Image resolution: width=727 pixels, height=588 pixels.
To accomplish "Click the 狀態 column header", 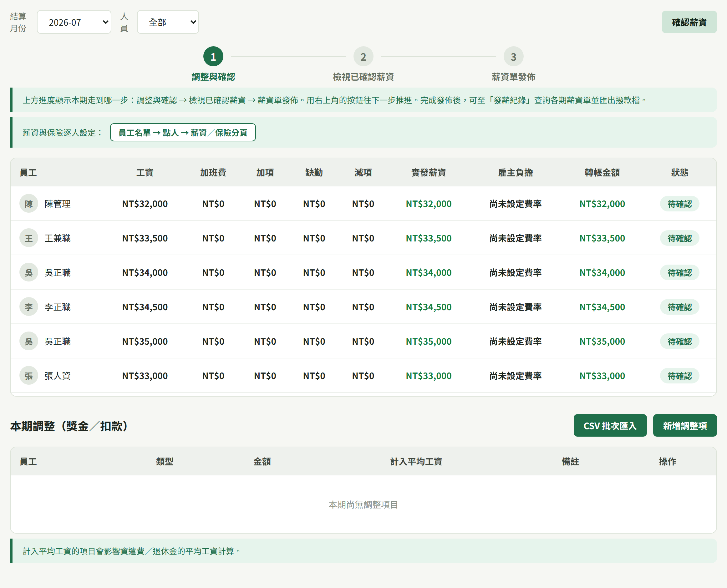I will (679, 172).
